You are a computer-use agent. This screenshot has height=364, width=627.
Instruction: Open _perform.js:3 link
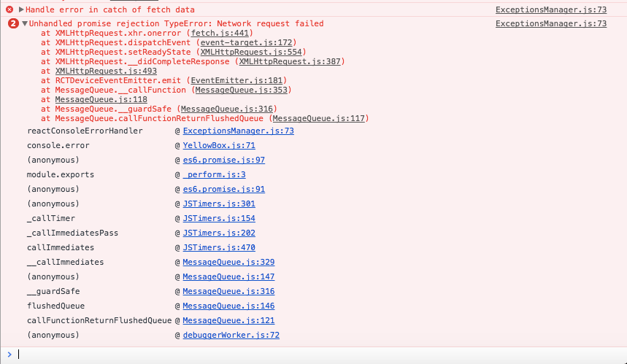215,174
